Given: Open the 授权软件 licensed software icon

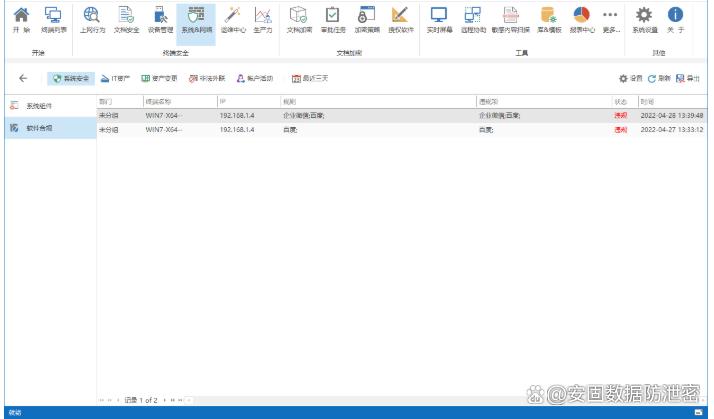Looking at the screenshot, I should coord(400,19).
